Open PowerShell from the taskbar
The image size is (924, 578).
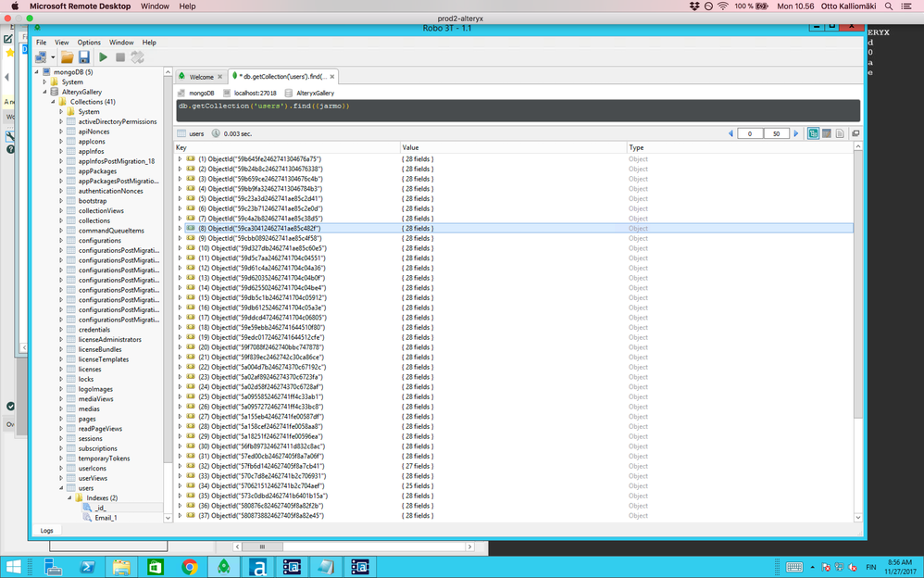tap(88, 568)
